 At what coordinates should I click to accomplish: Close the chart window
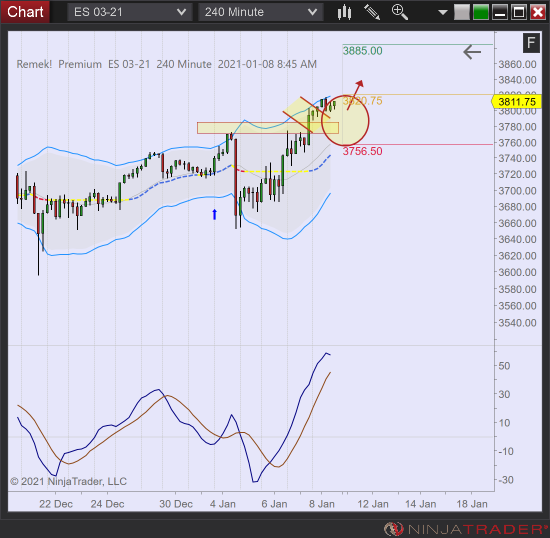538,12
